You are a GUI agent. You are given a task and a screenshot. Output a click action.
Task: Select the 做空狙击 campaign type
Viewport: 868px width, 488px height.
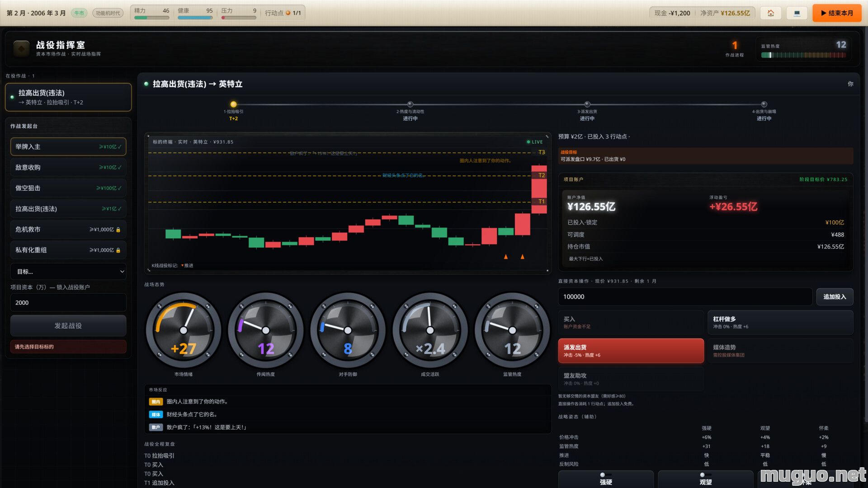pos(68,188)
